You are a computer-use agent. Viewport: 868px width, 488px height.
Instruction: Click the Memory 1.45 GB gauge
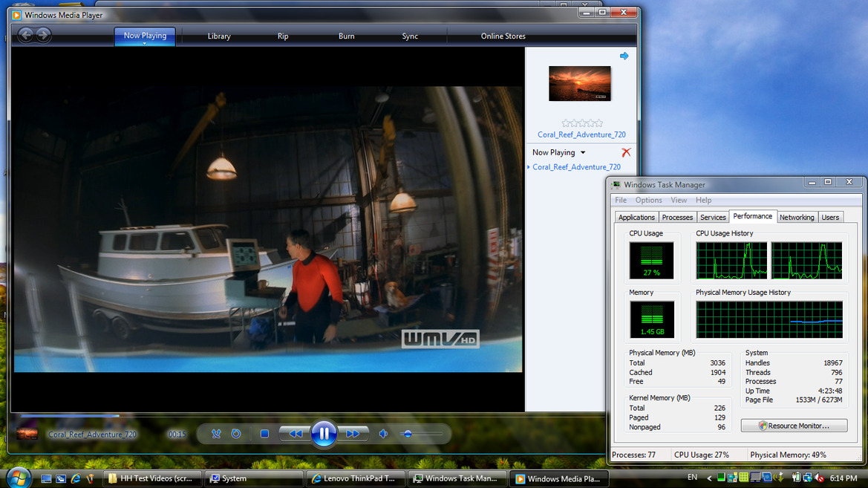tap(651, 319)
